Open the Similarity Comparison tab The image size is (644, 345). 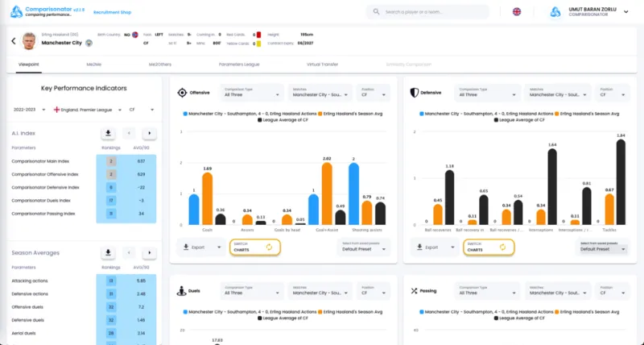click(409, 64)
